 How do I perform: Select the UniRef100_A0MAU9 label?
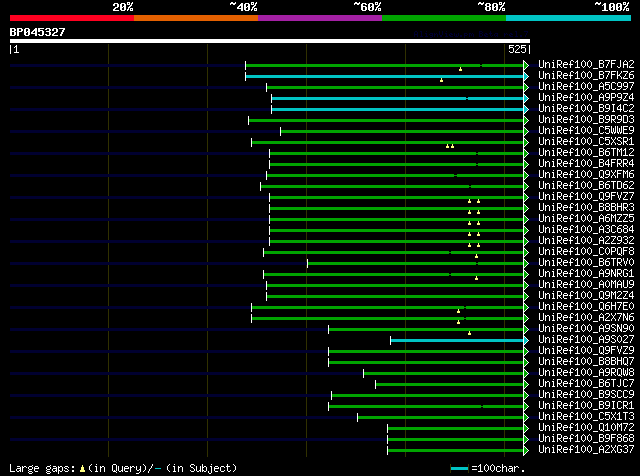coord(586,285)
